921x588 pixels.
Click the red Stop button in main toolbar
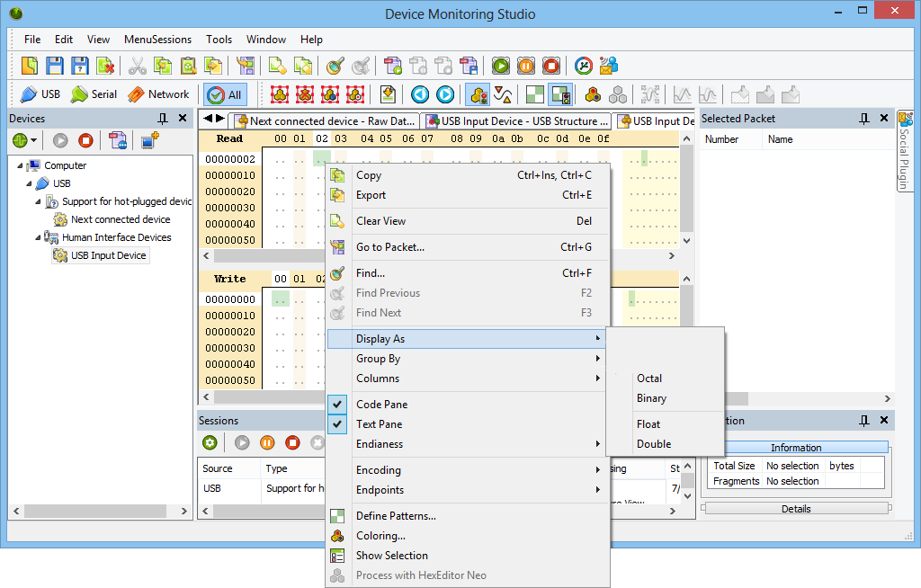(x=551, y=66)
